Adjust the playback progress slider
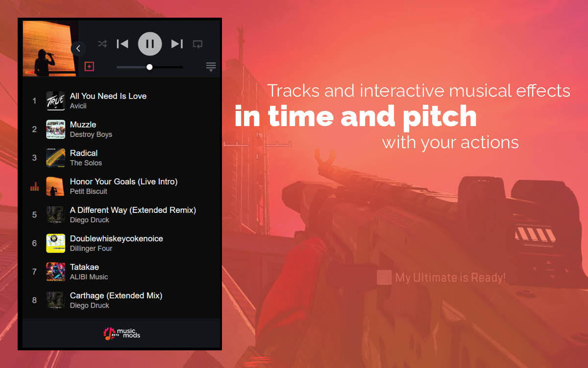The image size is (588, 368). 150,67
